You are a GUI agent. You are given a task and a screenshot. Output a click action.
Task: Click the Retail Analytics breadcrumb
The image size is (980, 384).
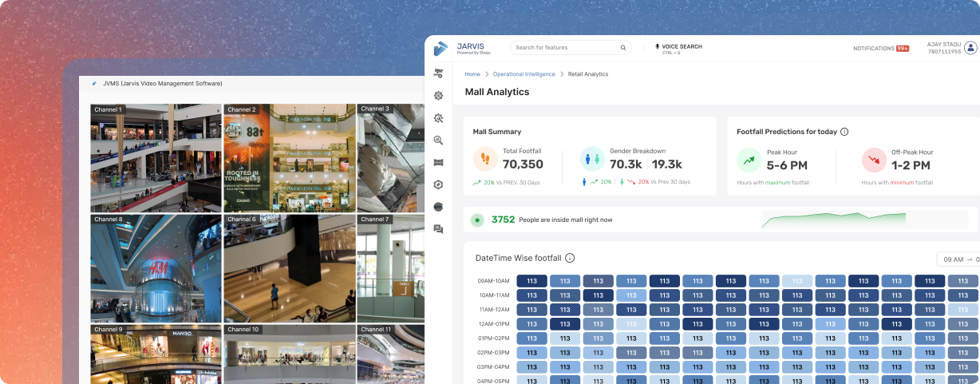[588, 74]
